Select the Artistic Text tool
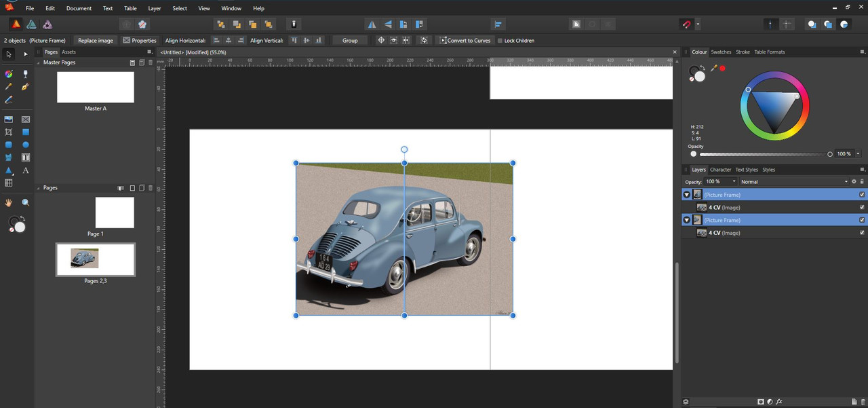 click(26, 170)
